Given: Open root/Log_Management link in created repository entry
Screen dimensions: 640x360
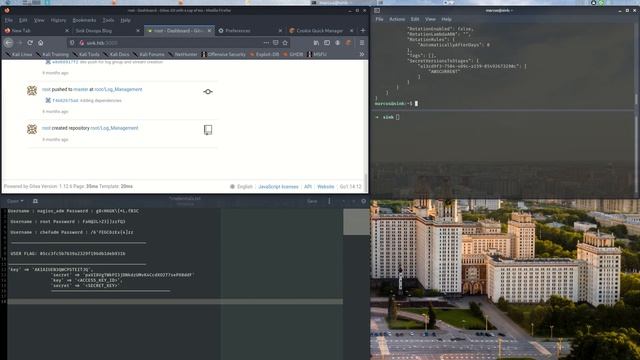Looking at the screenshot, I should [114, 128].
